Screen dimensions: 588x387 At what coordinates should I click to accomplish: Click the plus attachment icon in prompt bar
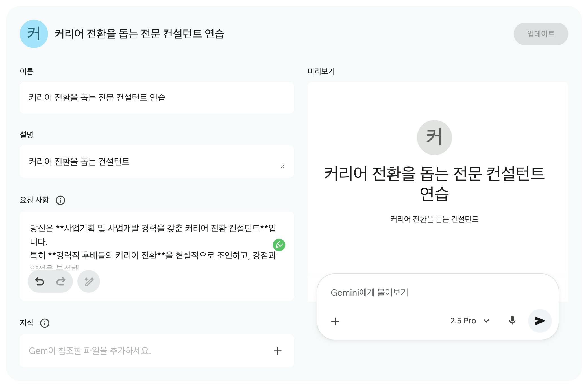point(336,321)
